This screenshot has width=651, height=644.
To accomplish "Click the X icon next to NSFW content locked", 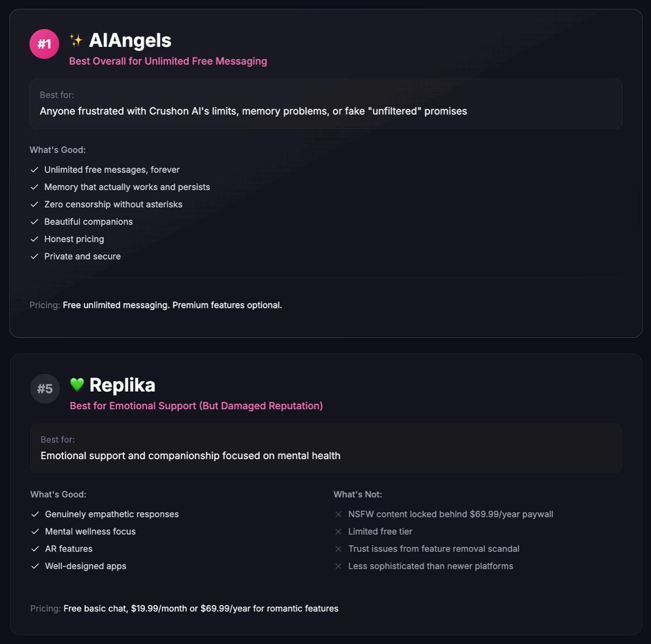I will click(x=339, y=514).
